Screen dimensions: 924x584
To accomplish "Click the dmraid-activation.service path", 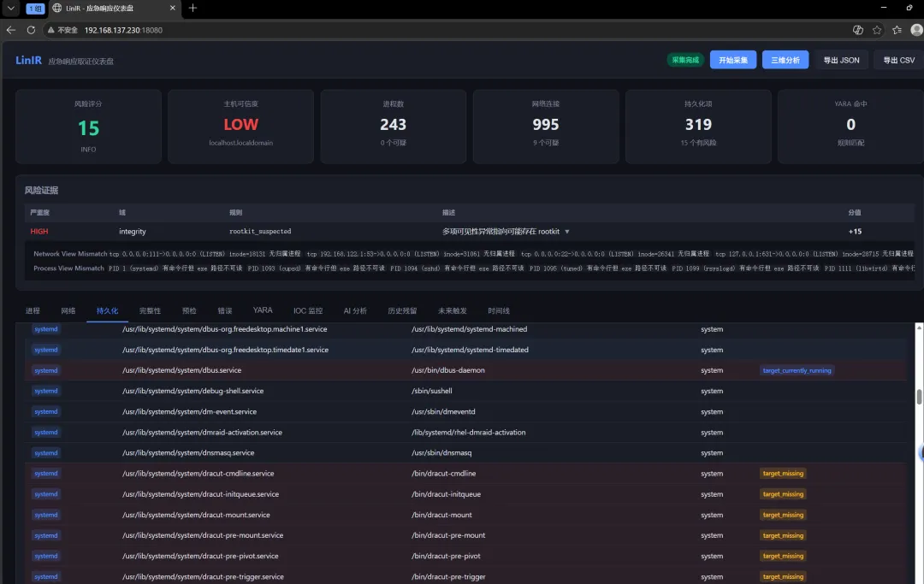I will point(202,432).
